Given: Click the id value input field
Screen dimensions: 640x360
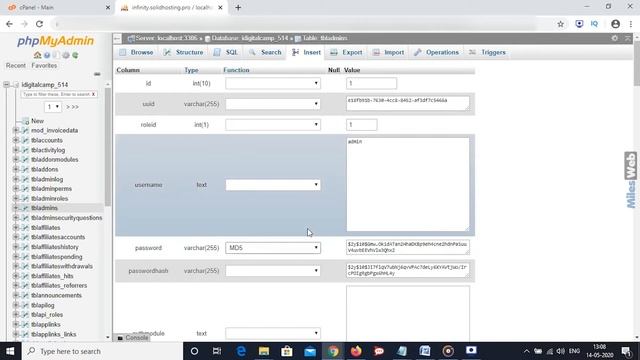Looking at the screenshot, I should point(371,83).
